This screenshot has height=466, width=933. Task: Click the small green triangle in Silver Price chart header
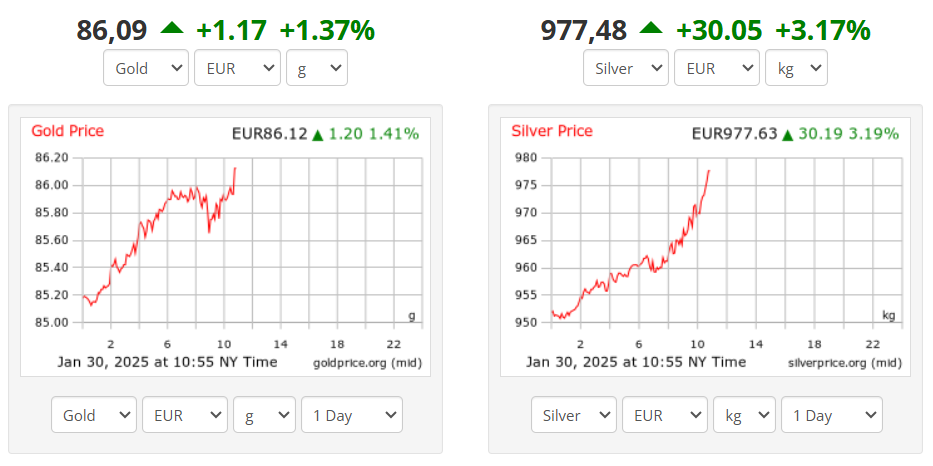[x=788, y=134]
